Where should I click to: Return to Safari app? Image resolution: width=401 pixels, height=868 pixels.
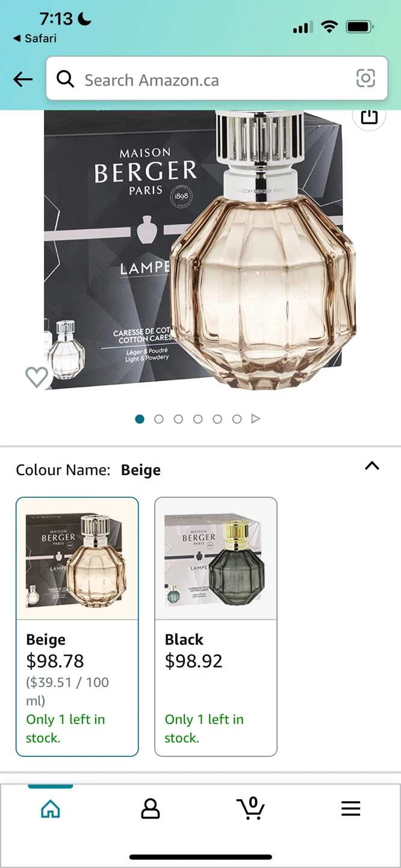tap(35, 38)
